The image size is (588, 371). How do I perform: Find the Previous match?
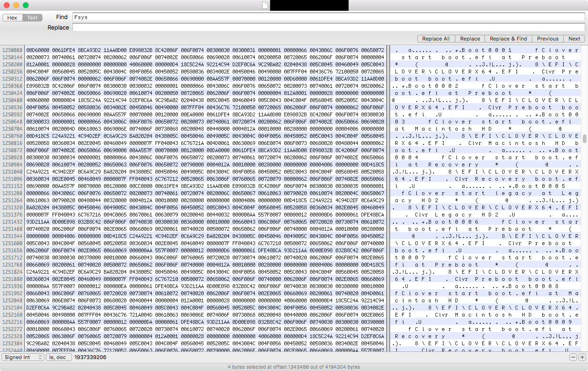[547, 39]
